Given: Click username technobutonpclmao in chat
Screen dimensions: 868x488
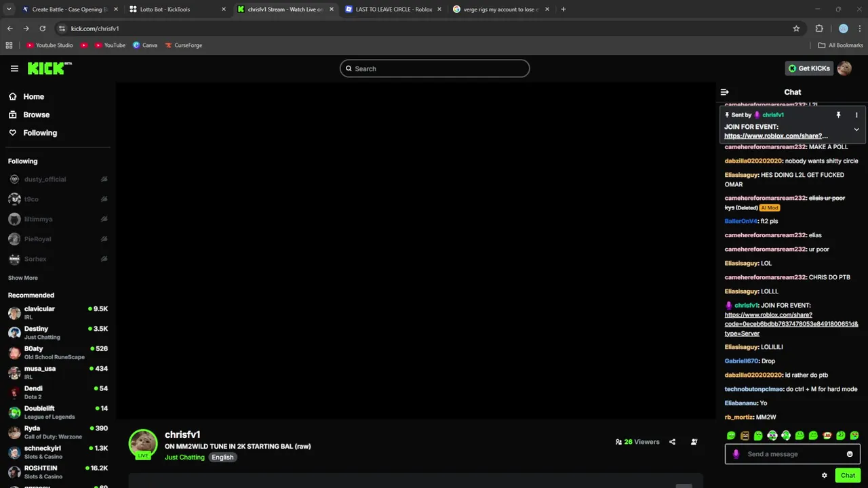Looking at the screenshot, I should click(x=754, y=390).
